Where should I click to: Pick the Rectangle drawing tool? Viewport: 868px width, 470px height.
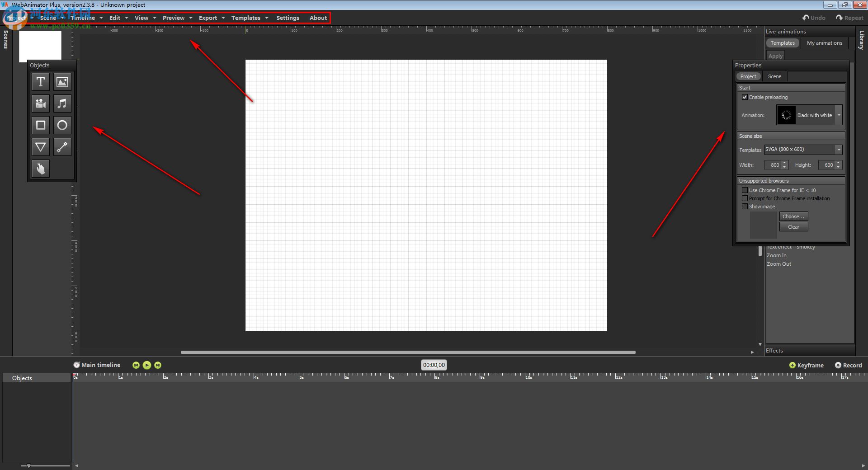point(40,125)
